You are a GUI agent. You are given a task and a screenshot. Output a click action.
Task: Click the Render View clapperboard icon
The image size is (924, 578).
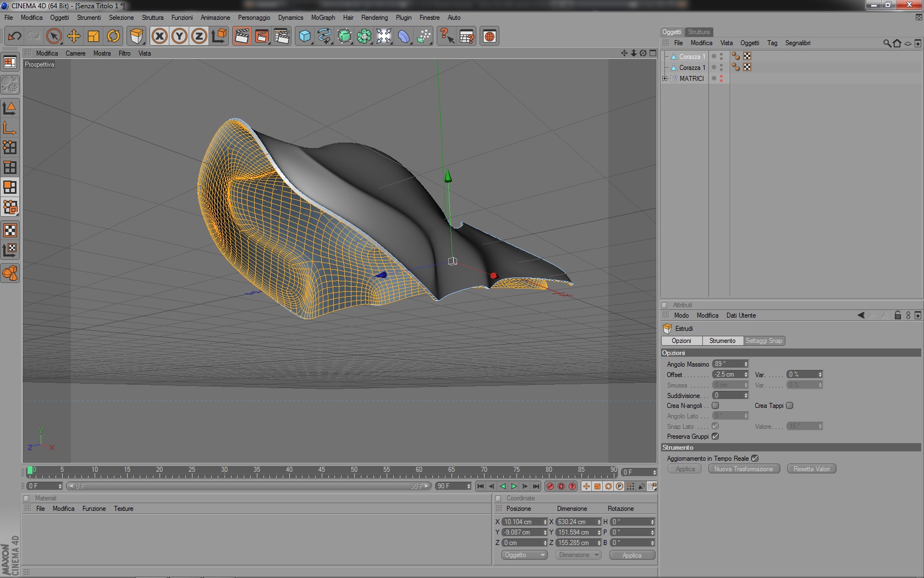click(241, 36)
